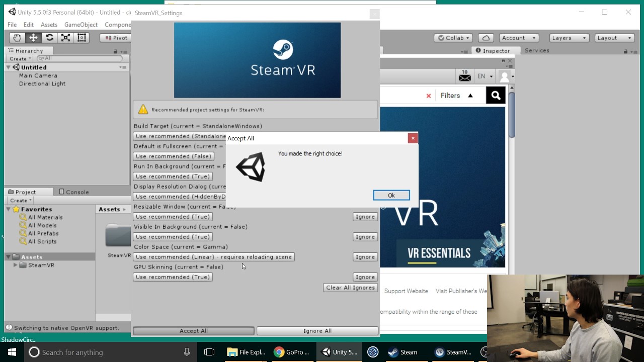Open the Layout dropdown
644x362 pixels.
tap(614, 38)
